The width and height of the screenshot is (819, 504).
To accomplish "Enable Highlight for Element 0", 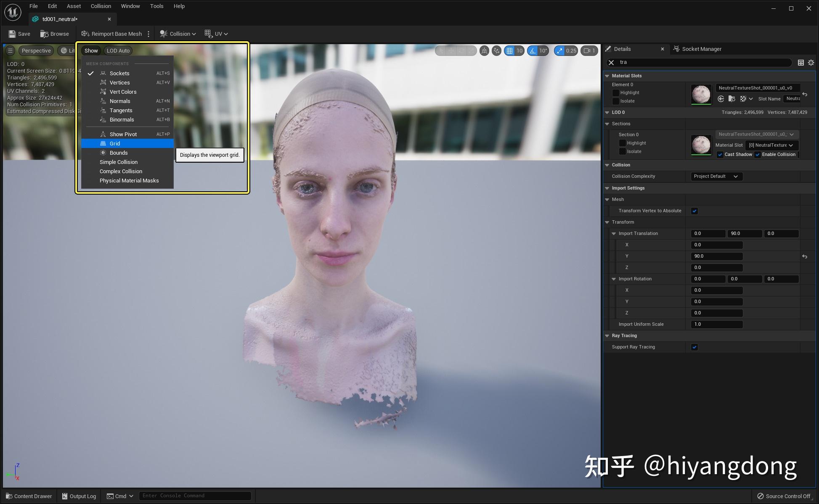I will click(x=616, y=93).
